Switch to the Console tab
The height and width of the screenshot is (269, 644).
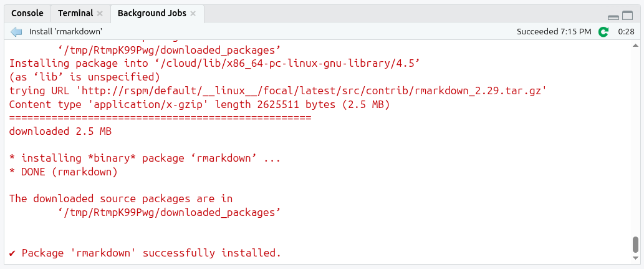point(27,13)
